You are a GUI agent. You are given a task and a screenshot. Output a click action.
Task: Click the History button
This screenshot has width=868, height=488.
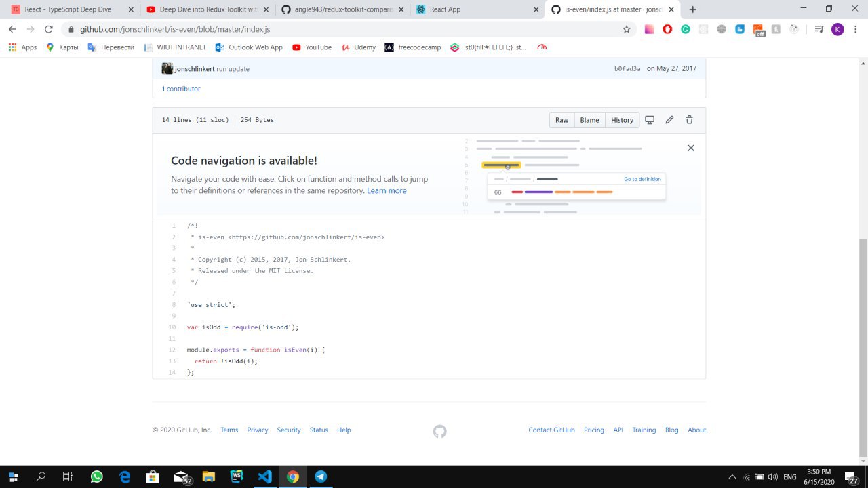(622, 120)
